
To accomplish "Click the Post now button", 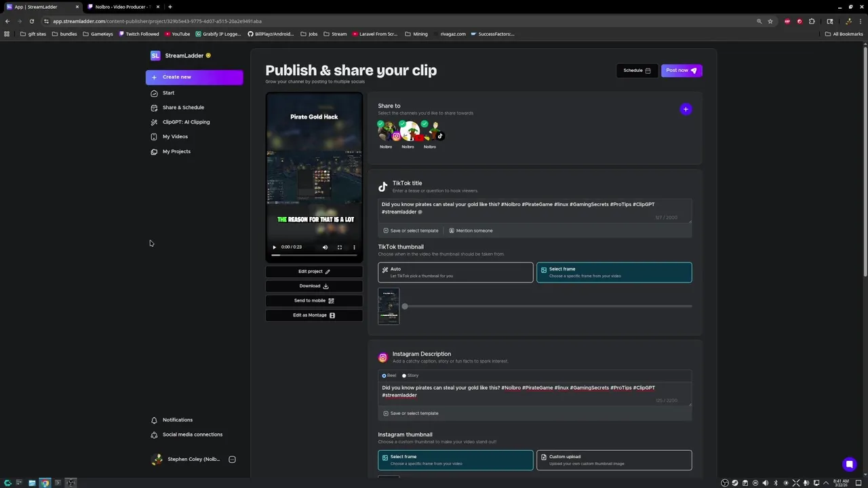I will [x=682, y=70].
